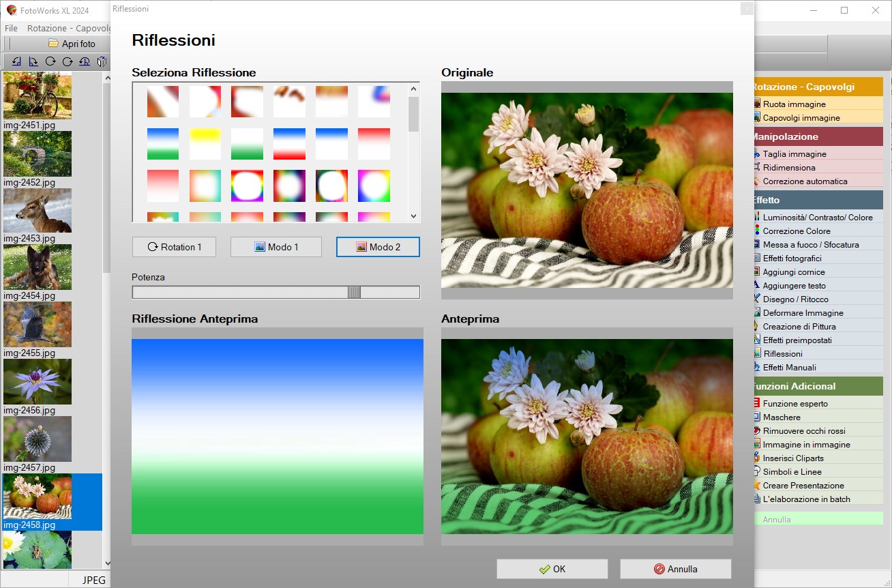Open L'elaborazione in batch
Screen dimensions: 892x588
click(817, 499)
